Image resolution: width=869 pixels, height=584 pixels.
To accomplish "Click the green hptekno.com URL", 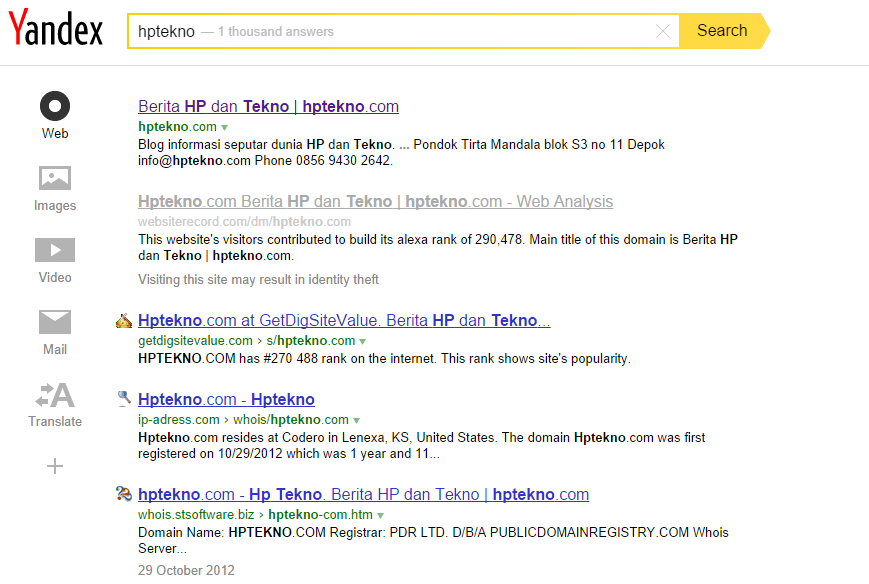I will 177,126.
